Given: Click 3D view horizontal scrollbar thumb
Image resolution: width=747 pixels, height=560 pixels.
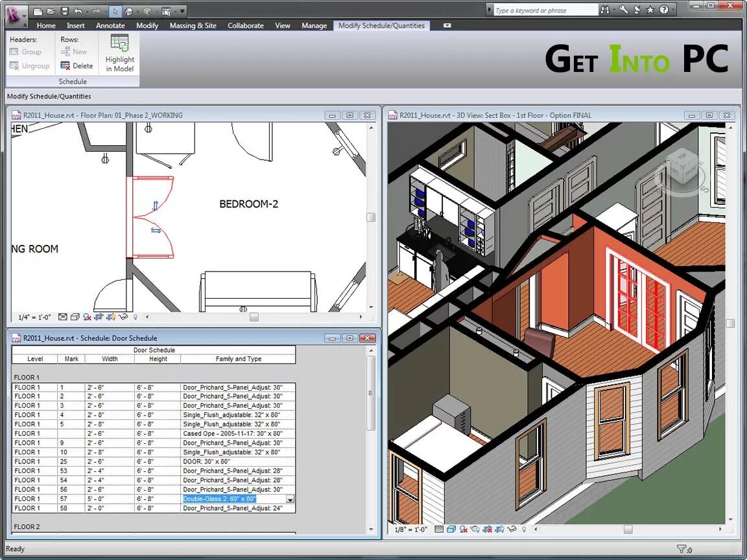Looking at the screenshot, I should (628, 529).
